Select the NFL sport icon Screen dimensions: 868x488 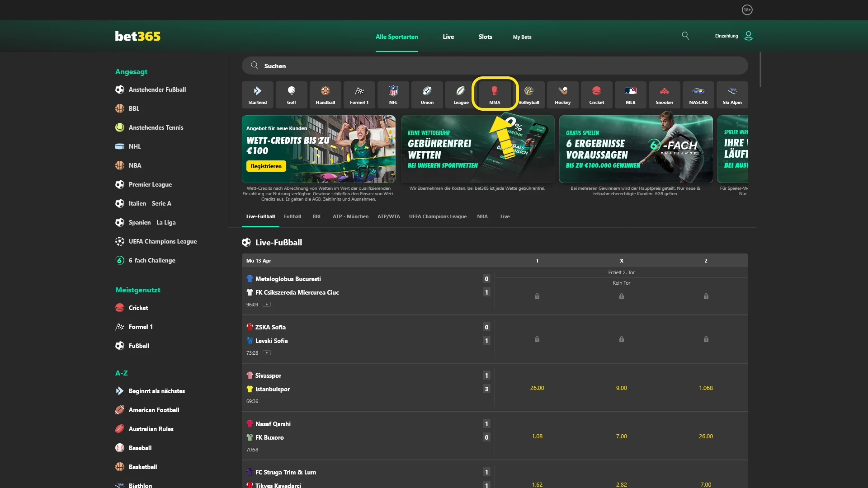(393, 95)
